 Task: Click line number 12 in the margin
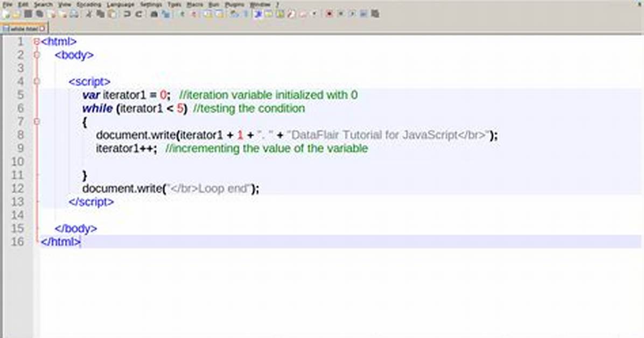tap(18, 188)
